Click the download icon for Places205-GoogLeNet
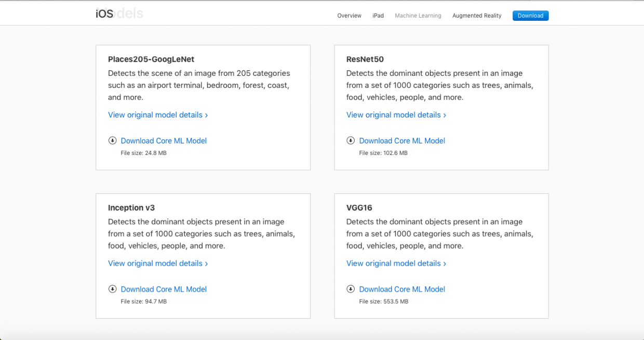Viewport: 644px width, 340px height. click(112, 140)
